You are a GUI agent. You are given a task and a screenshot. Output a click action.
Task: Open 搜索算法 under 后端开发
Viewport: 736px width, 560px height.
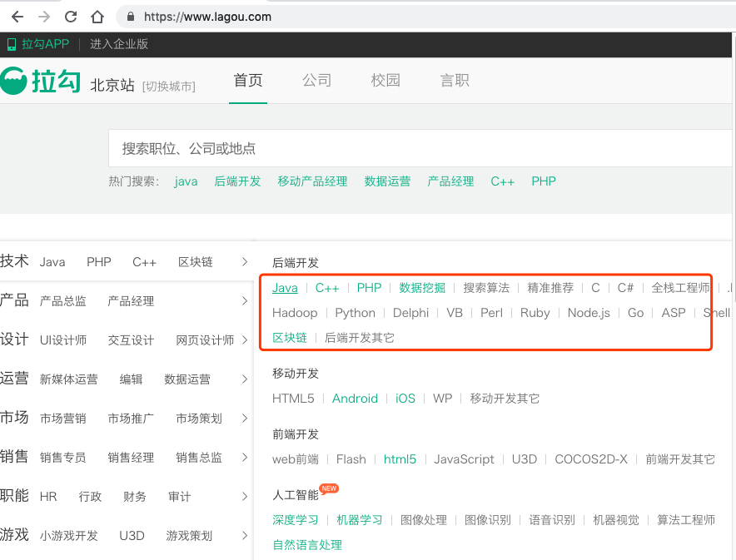pyautogui.click(x=486, y=288)
